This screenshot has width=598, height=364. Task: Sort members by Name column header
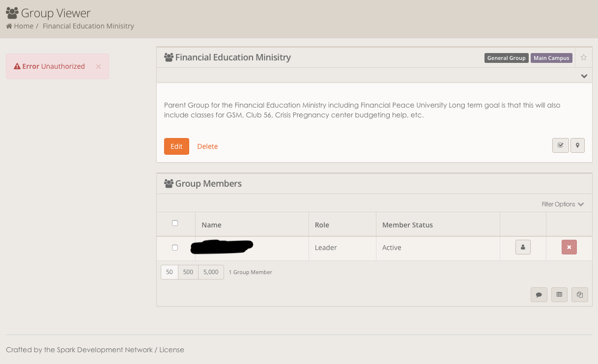click(x=211, y=225)
